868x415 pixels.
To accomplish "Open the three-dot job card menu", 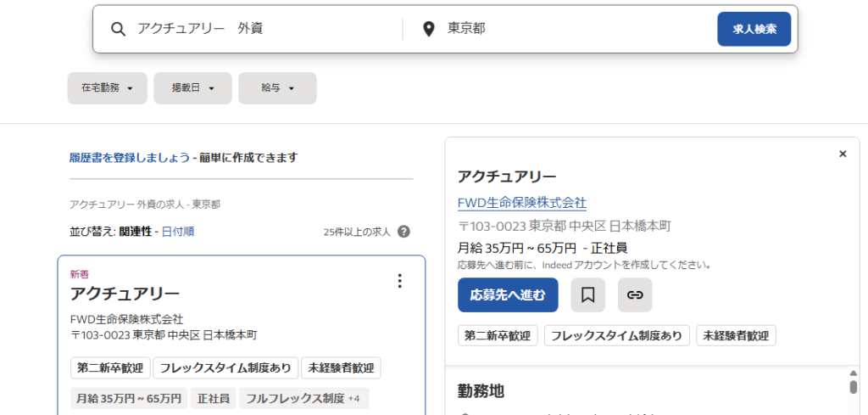I will coord(400,281).
